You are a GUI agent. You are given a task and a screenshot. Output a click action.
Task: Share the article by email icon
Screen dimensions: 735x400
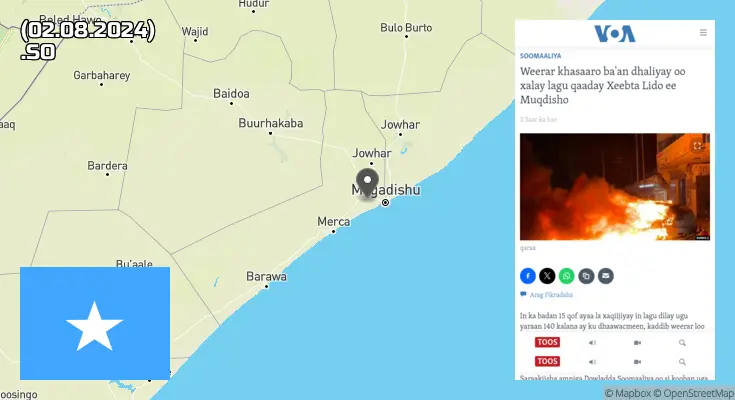(606, 276)
